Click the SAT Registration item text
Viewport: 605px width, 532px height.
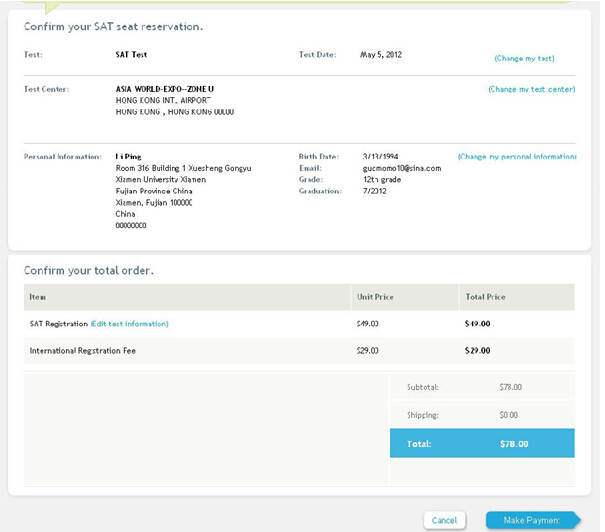(x=59, y=324)
